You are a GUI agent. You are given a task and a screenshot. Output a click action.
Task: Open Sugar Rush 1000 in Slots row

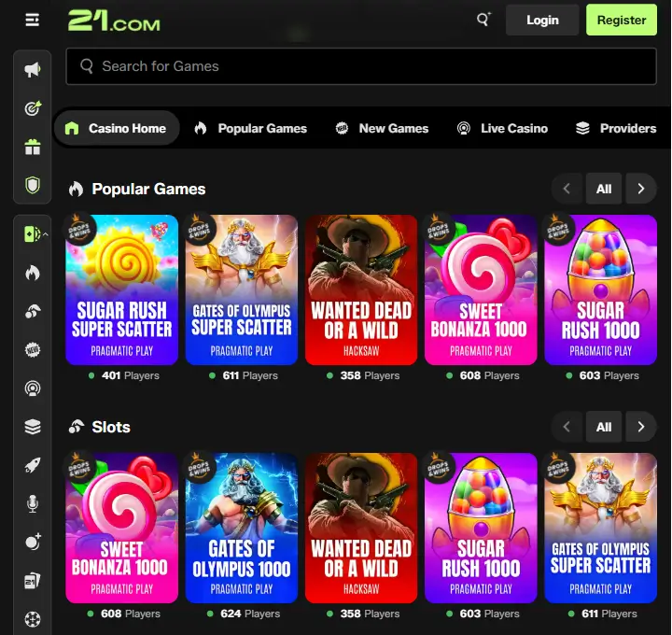coord(481,528)
